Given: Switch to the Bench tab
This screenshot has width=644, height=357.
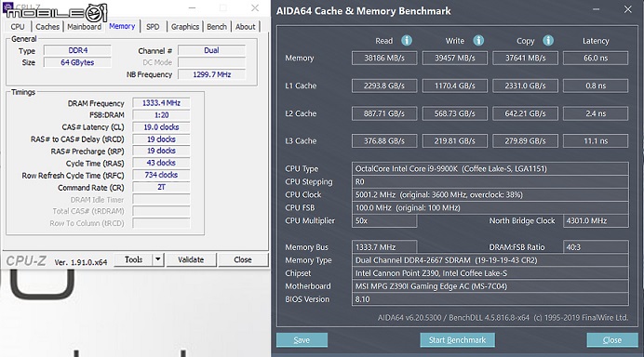Looking at the screenshot, I should point(217,27).
